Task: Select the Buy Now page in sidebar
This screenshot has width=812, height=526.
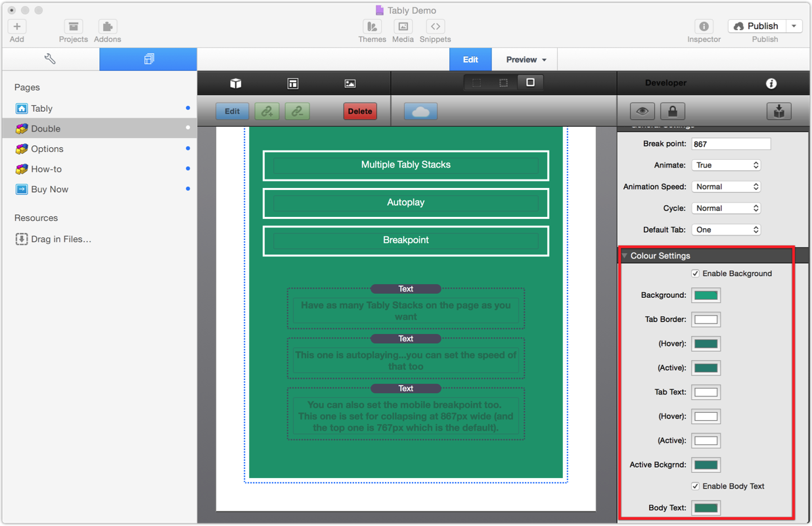Action: [100, 190]
